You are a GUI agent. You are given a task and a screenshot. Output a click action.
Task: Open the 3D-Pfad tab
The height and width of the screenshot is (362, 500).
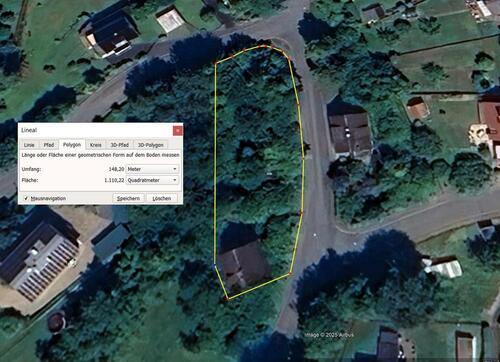tap(119, 145)
